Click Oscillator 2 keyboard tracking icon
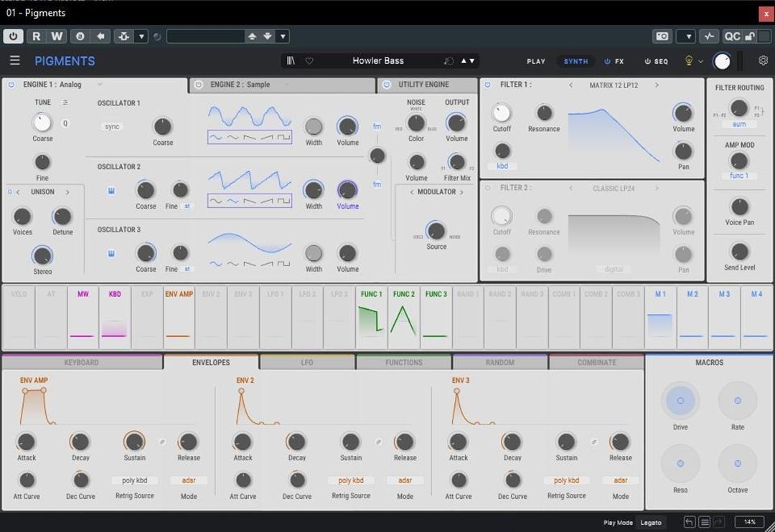This screenshot has width=775, height=532. tap(111, 191)
